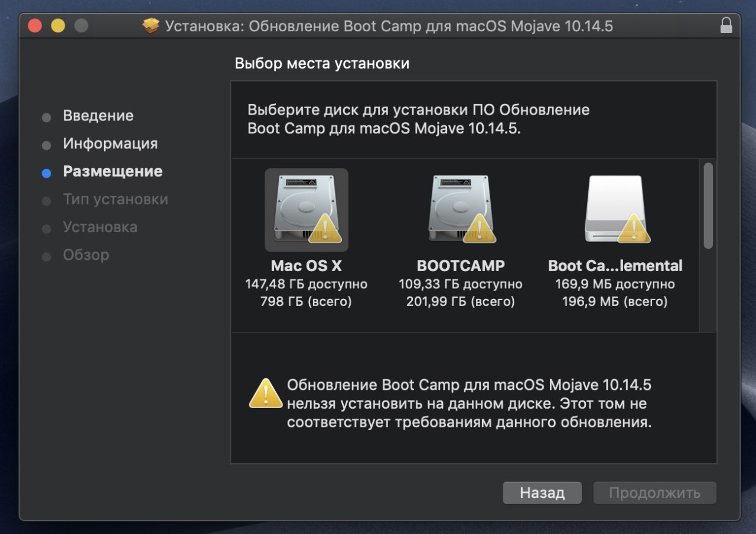Click the 147,48 ГБ доступно text
Viewport: 756px width, 534px height.
point(307,284)
